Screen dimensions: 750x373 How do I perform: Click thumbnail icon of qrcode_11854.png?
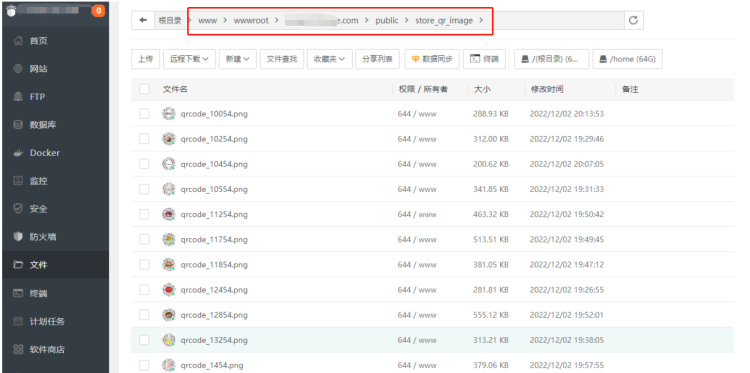pyautogui.click(x=169, y=264)
